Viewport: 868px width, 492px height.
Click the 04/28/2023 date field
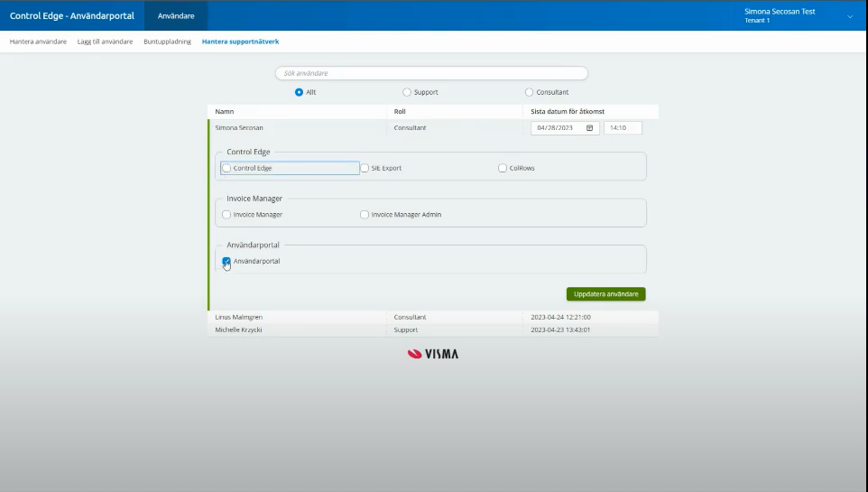click(x=565, y=128)
